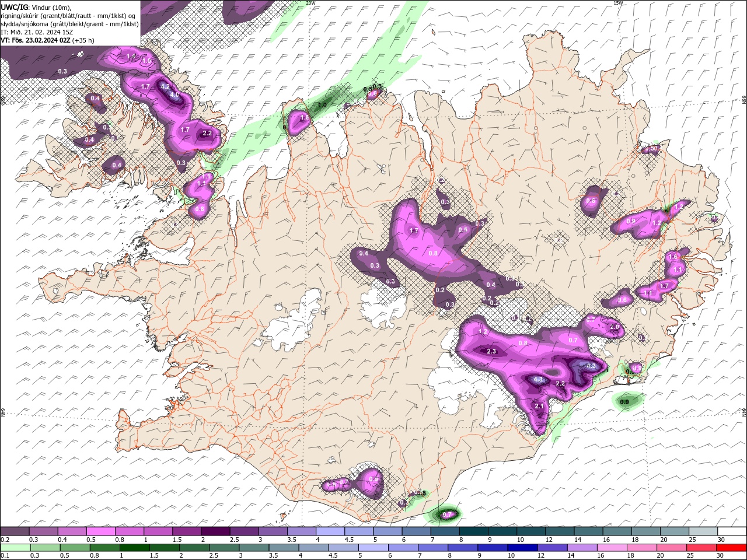Image resolution: width=747 pixels, height=560 pixels.
Task: Click the '30' label in the rain legend row
Action: click(x=721, y=556)
